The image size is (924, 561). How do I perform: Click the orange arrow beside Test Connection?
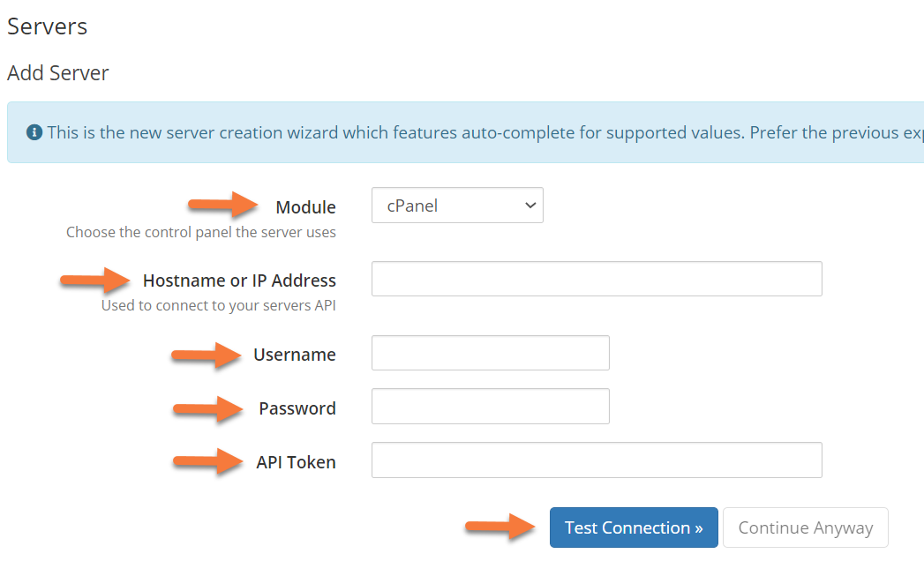tap(500, 527)
